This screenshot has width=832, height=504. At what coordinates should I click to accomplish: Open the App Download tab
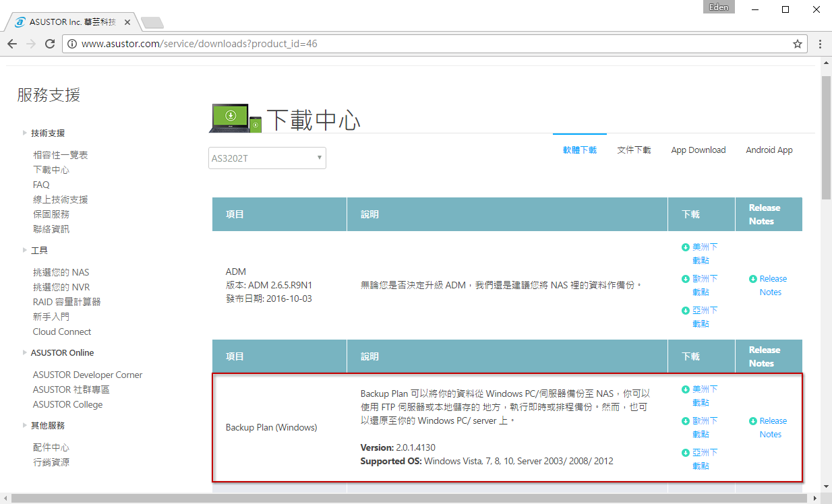click(x=699, y=150)
